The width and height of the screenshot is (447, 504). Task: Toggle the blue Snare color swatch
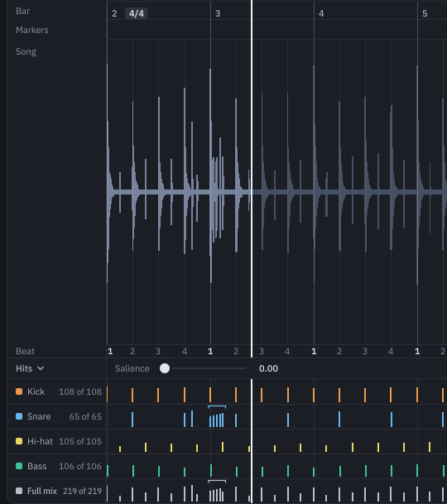[19, 416]
